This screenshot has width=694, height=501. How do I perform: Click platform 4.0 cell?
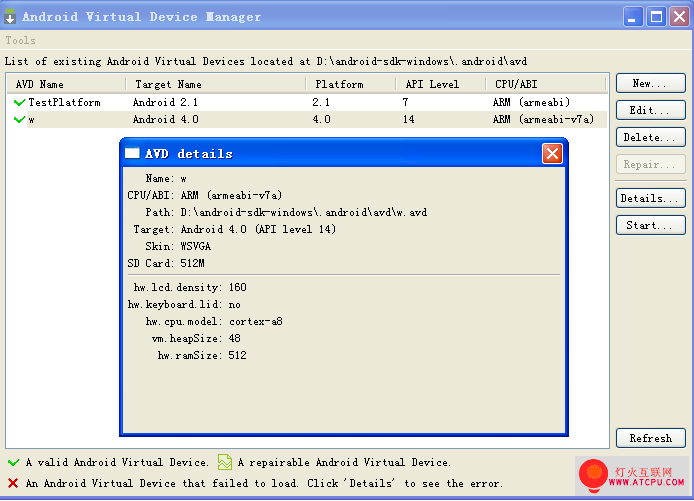321,119
